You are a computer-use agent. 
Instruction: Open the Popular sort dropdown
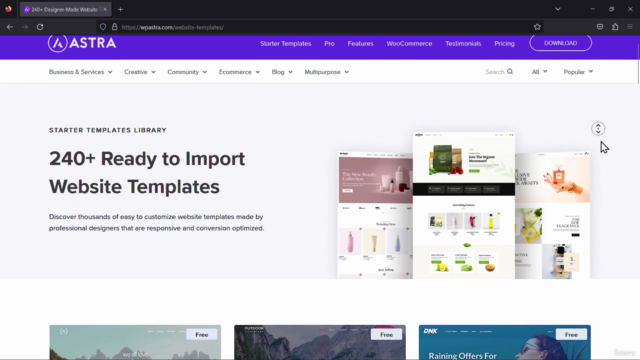(578, 72)
